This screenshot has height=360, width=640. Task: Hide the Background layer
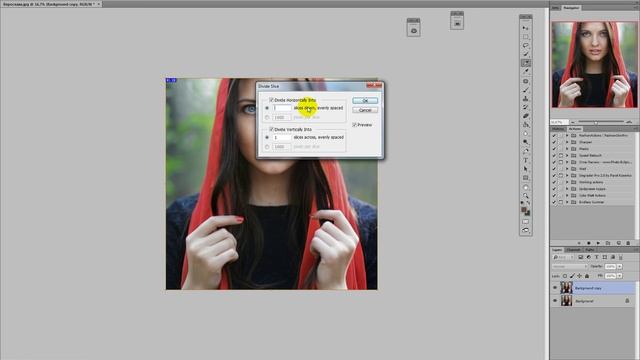(x=555, y=301)
